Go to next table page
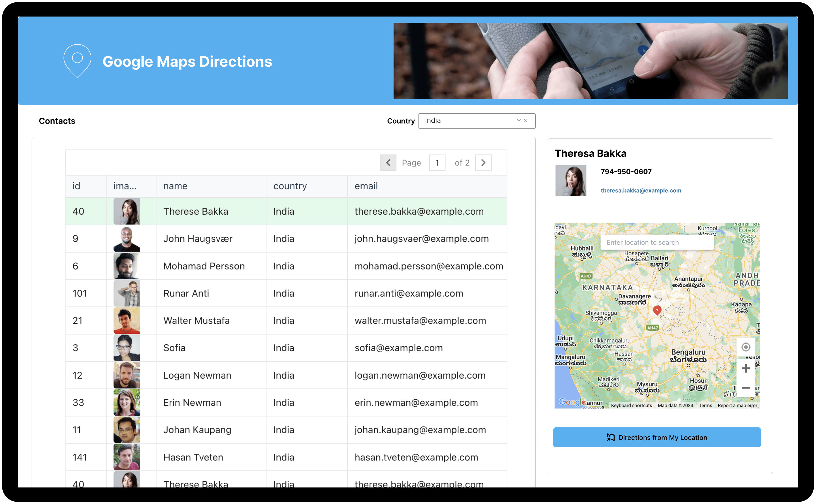Screen dimensions: 816x504 click(x=483, y=163)
